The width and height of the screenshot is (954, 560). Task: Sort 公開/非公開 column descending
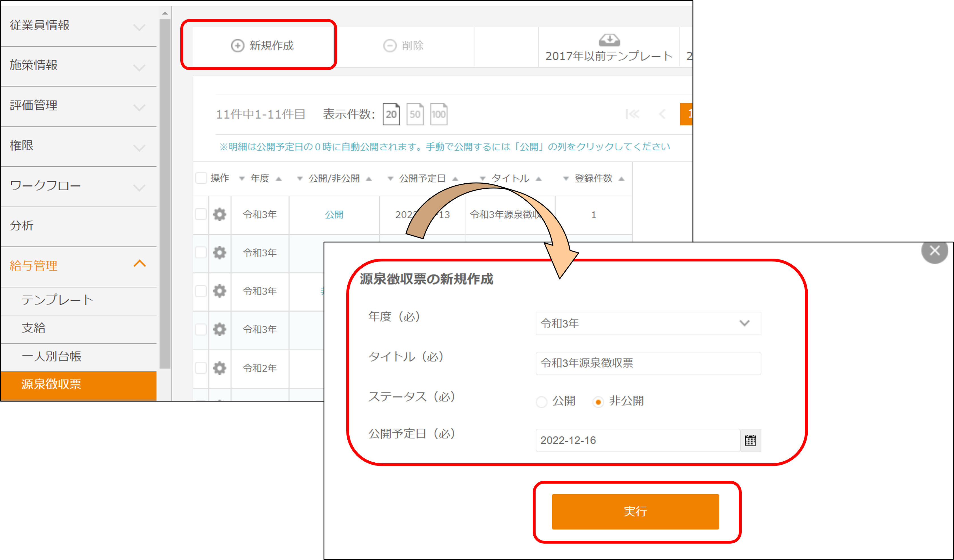(300, 179)
